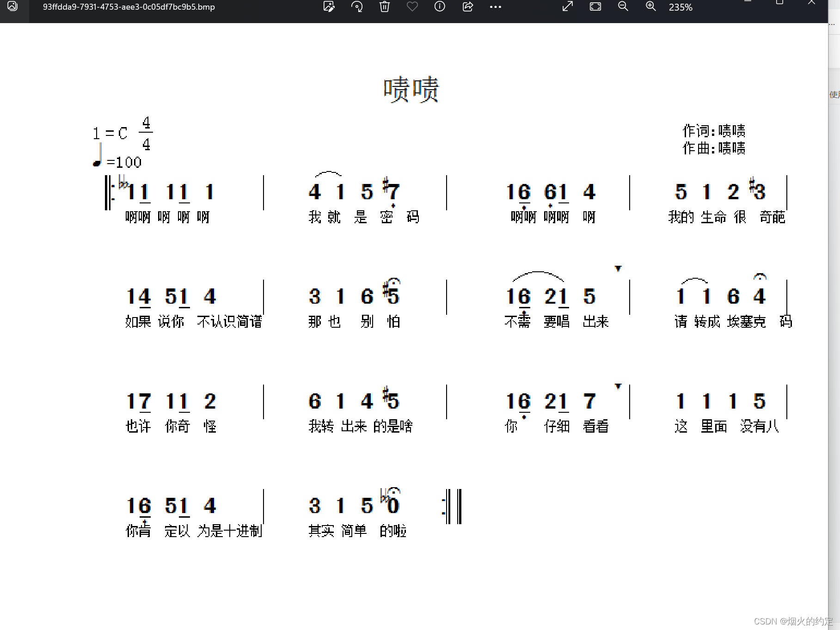Zoom in on the score
Viewport: 840px width, 630px height.
(x=650, y=7)
